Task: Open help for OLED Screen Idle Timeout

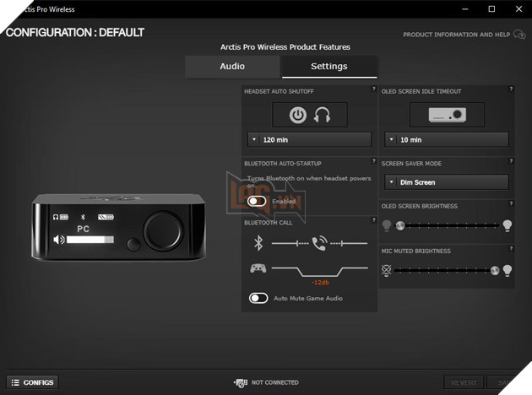Action: click(511, 89)
